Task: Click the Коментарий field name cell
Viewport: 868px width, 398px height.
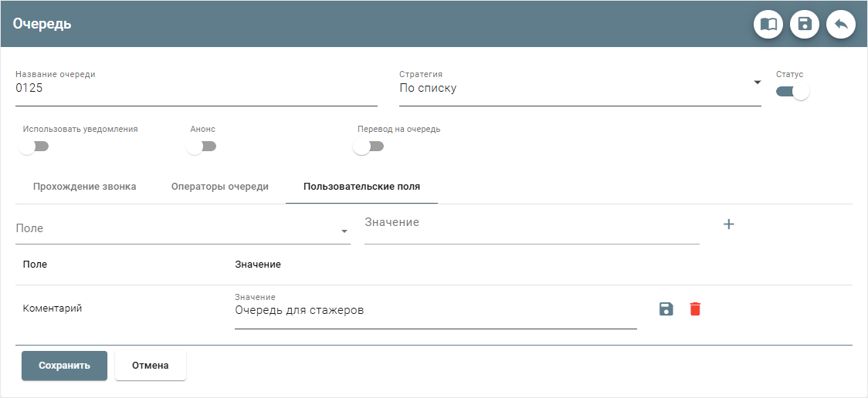Action: (53, 309)
